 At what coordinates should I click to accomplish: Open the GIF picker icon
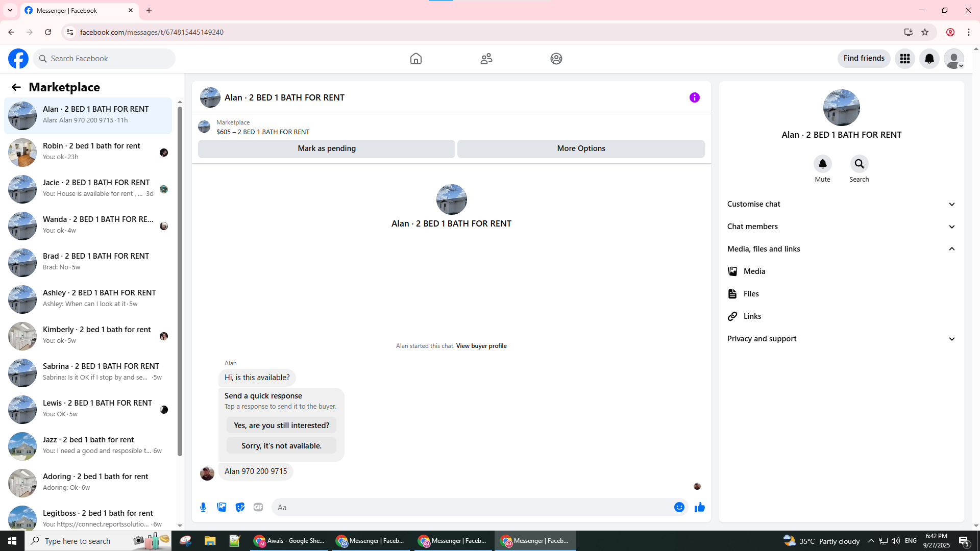click(x=258, y=507)
